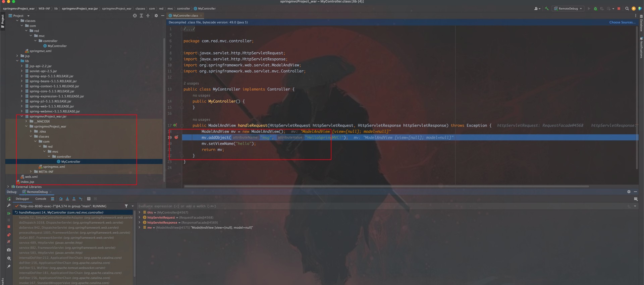
Task: Select handleRequest:14 stack frame
Action: [x=73, y=213]
